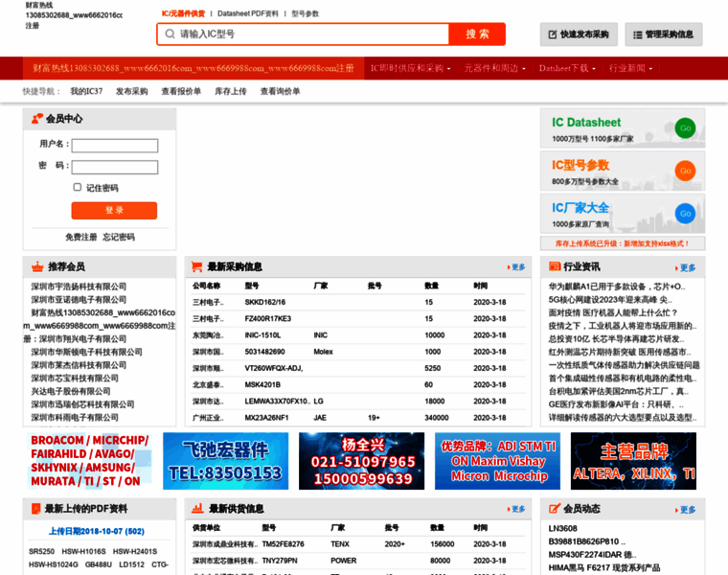Click the list icon on 管理采购信息 button

[637, 34]
